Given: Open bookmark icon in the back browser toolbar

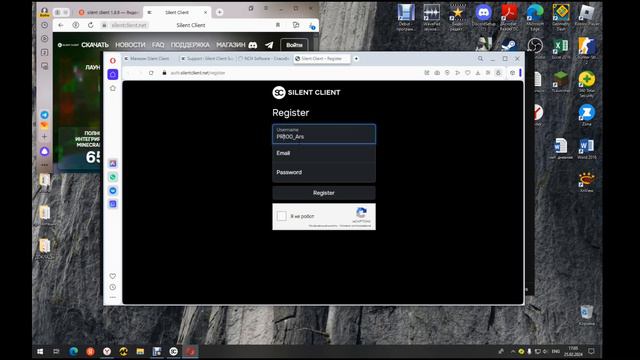Looking at the screenshot, I should click(278, 25).
